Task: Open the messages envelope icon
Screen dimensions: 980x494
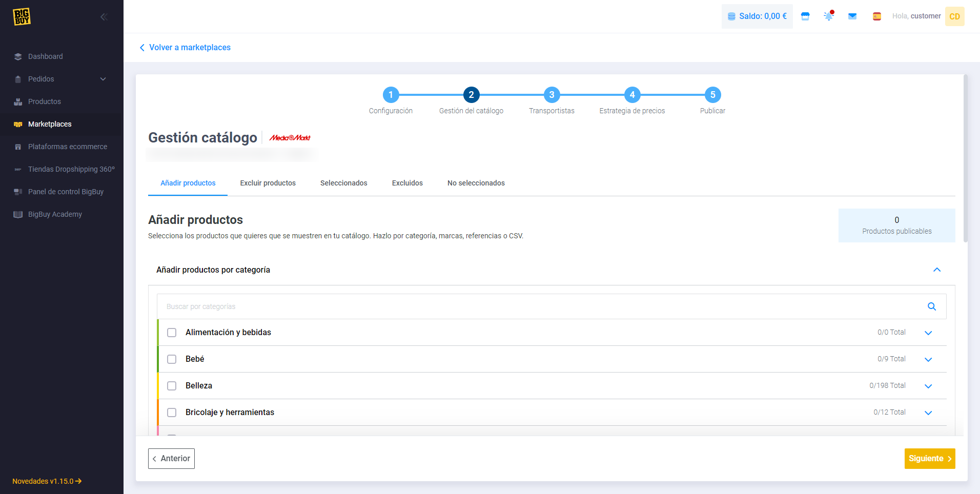Action: 852,16
